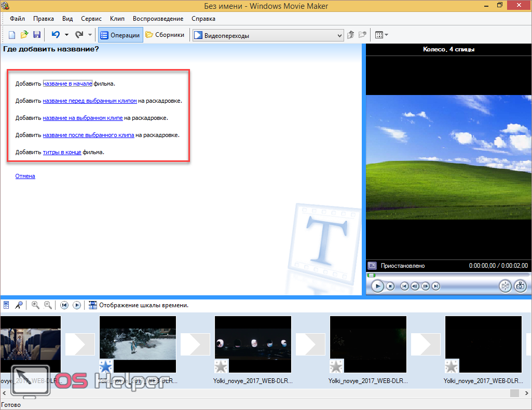Open the views dropdown at toolbar's right end
The width and height of the screenshot is (532, 410).
pos(381,35)
